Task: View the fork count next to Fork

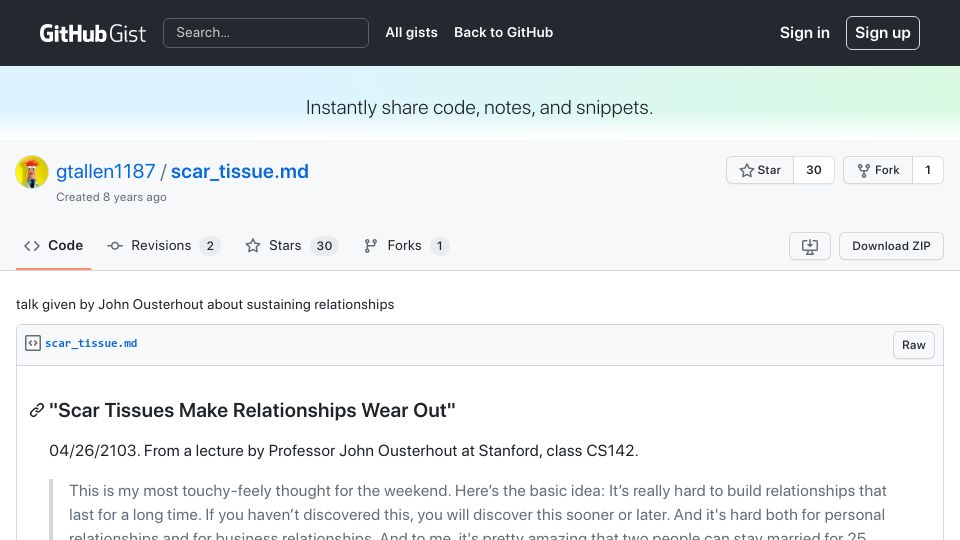Action: (x=928, y=170)
